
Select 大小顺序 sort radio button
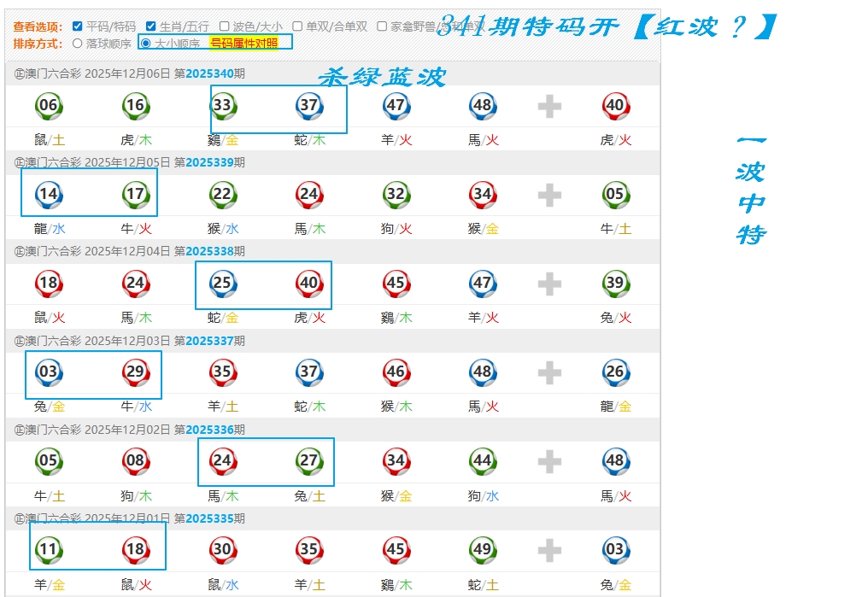click(146, 43)
